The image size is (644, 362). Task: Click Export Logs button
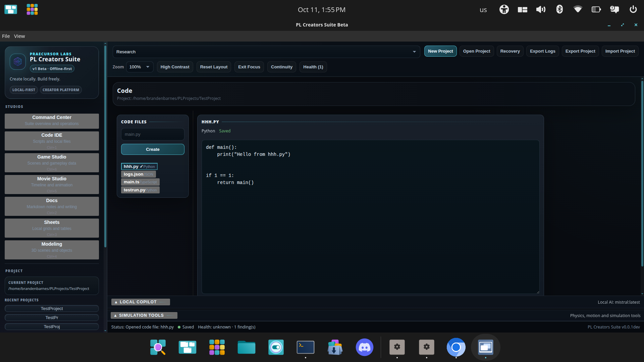tap(542, 51)
